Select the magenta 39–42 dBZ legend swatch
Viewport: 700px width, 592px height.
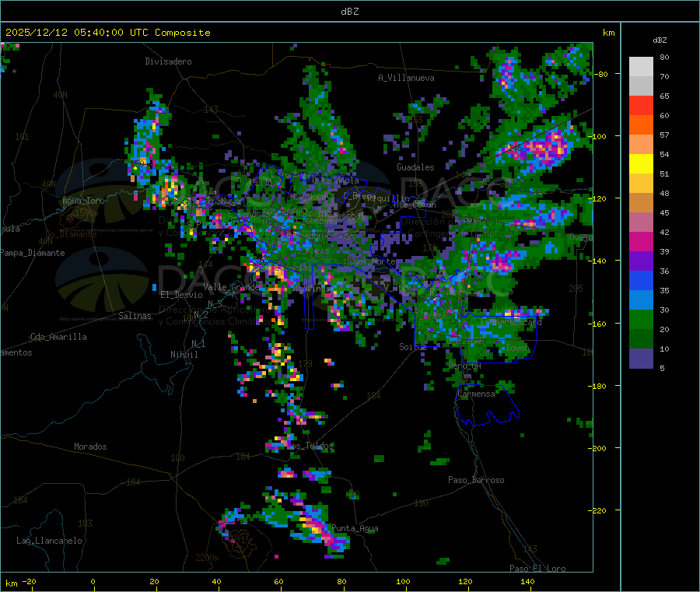641,241
